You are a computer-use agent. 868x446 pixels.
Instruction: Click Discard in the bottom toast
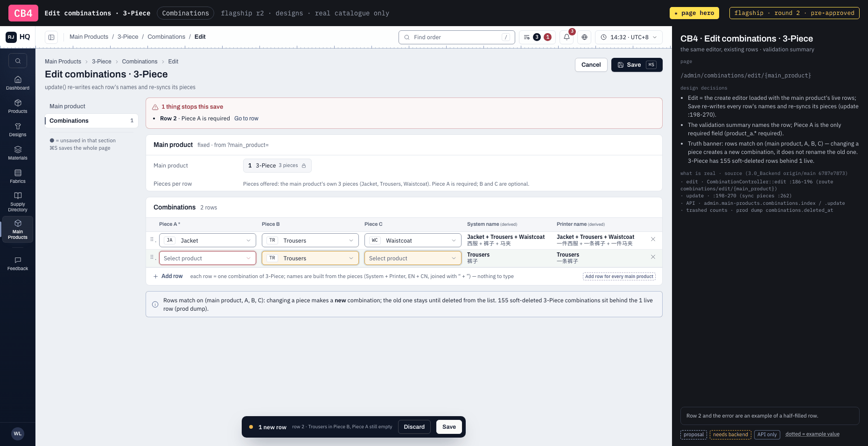point(414,427)
